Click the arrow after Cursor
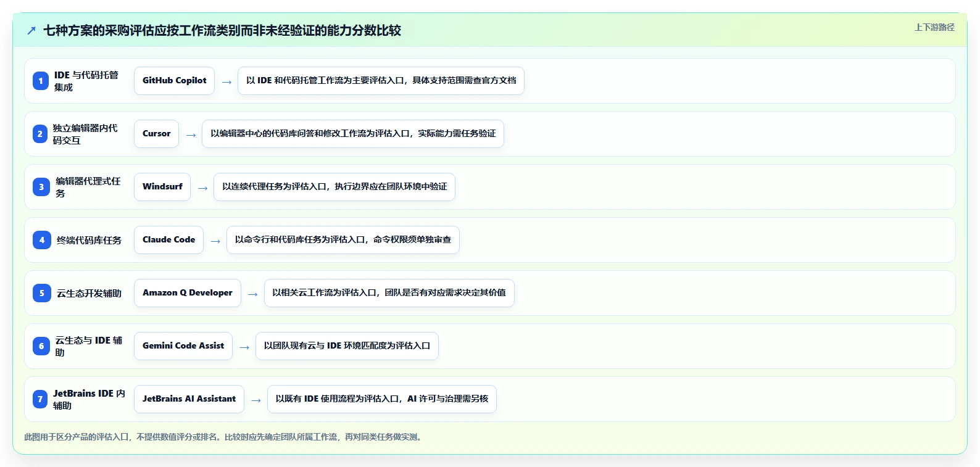Image resolution: width=980 pixels, height=467 pixels. (x=191, y=135)
